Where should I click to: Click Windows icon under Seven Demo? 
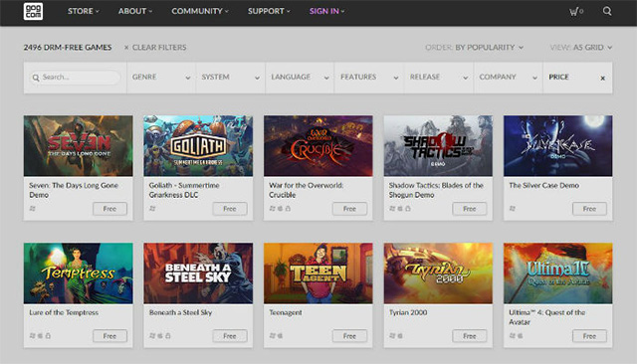[33, 208]
